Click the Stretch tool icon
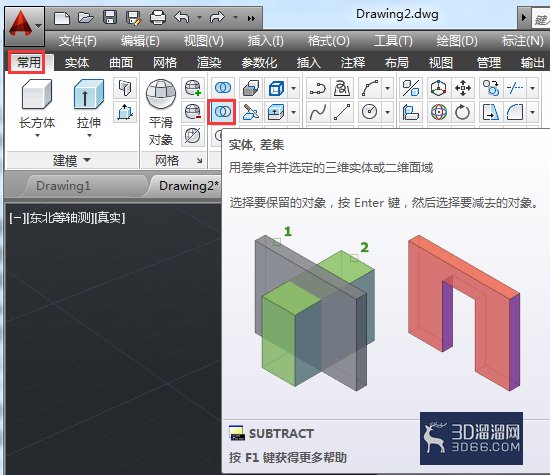This screenshot has width=550, height=475. point(491,112)
